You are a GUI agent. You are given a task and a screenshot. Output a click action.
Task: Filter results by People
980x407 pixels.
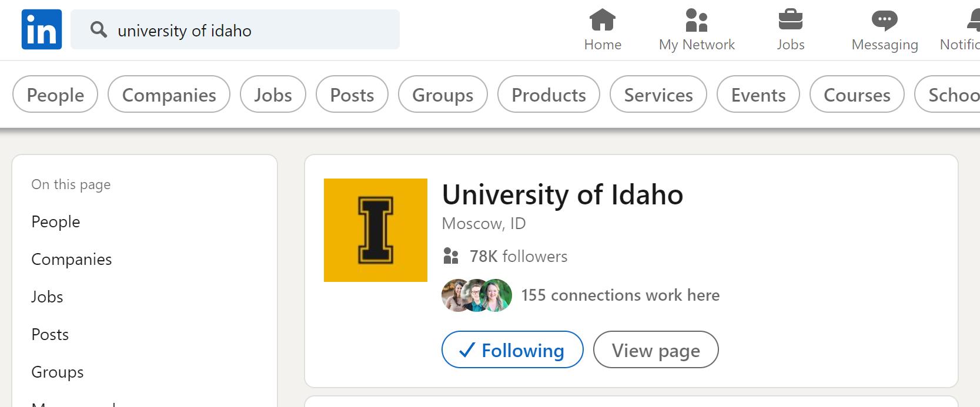pyautogui.click(x=55, y=95)
